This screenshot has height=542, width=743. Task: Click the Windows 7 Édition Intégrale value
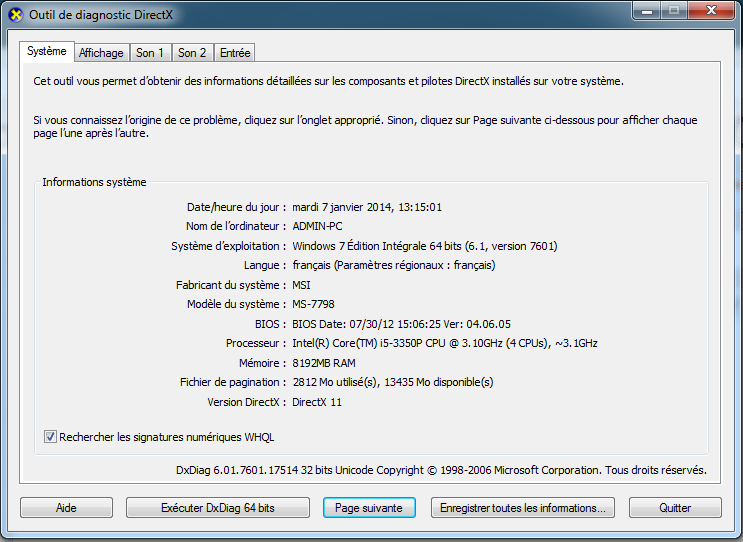[425, 246]
